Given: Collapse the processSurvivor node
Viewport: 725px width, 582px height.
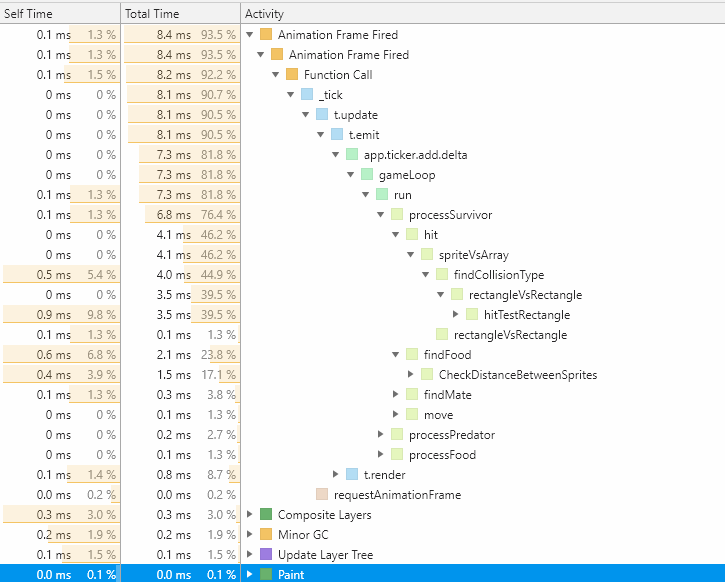Looking at the screenshot, I should coord(381,215).
